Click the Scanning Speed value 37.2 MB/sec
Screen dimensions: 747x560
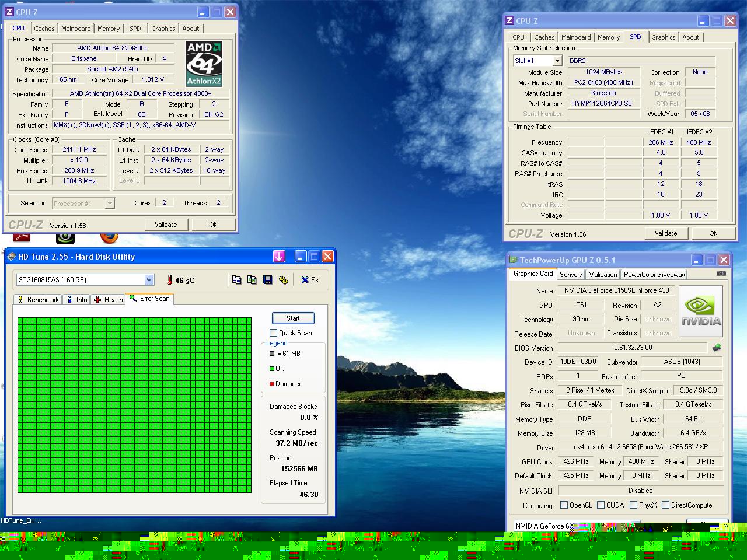297,443
